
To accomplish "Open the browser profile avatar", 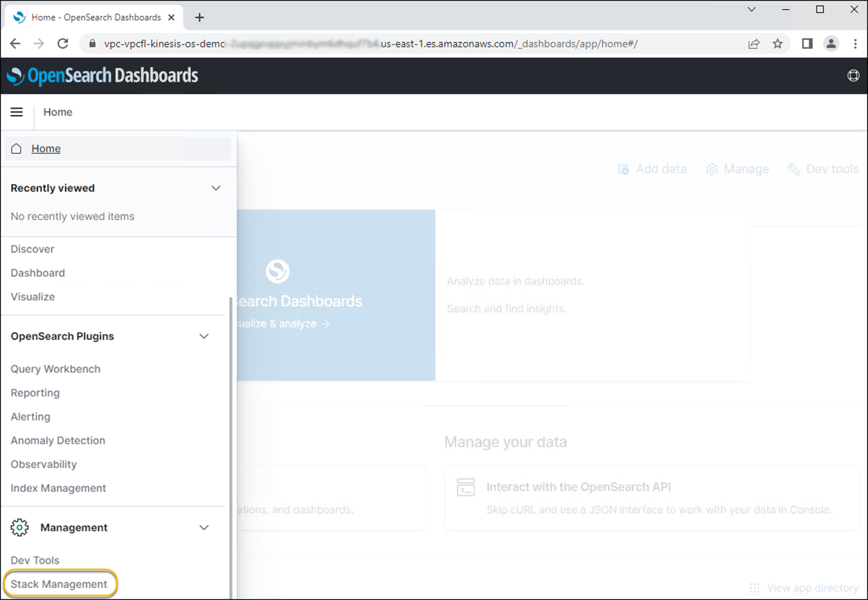I will pos(831,44).
